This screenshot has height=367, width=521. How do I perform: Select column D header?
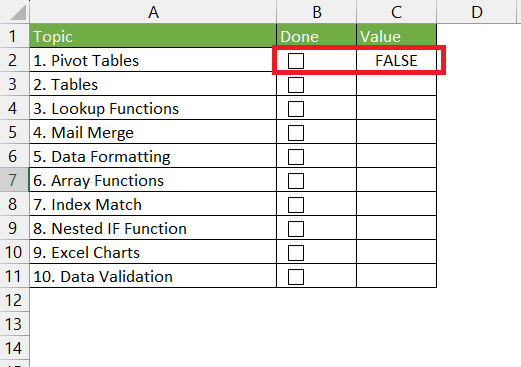477,12
